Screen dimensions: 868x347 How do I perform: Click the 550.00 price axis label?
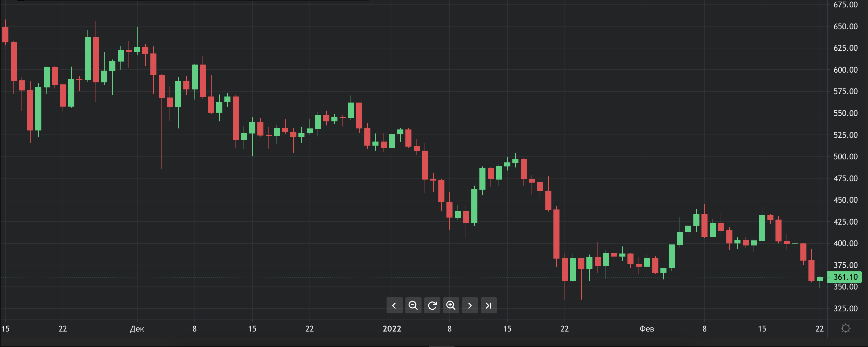(845, 113)
